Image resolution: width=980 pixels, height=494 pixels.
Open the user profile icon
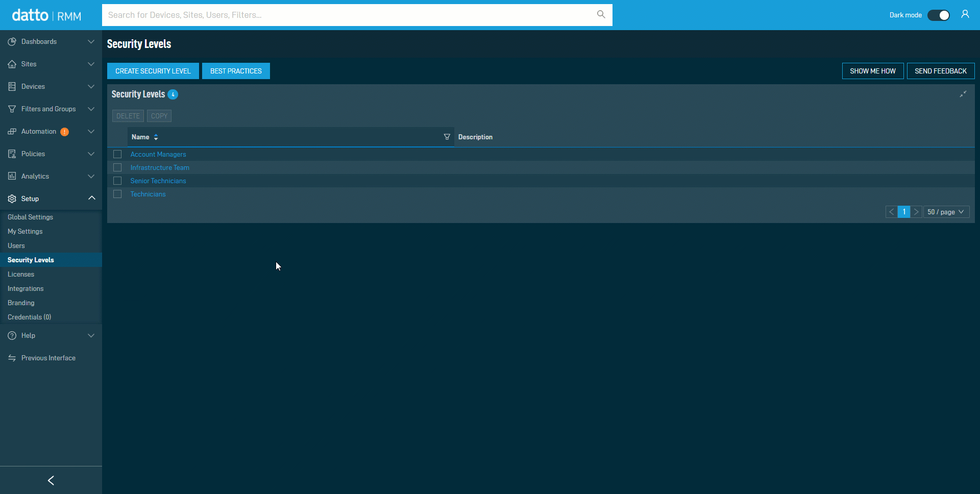(965, 14)
